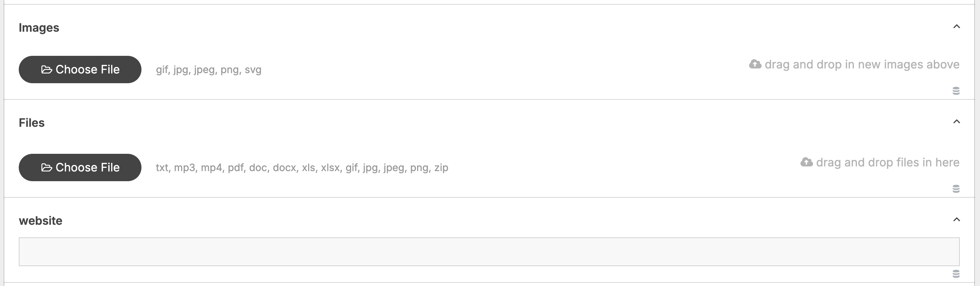Click the folder icon in Files Choose File
The width and height of the screenshot is (980, 286).
47,167
